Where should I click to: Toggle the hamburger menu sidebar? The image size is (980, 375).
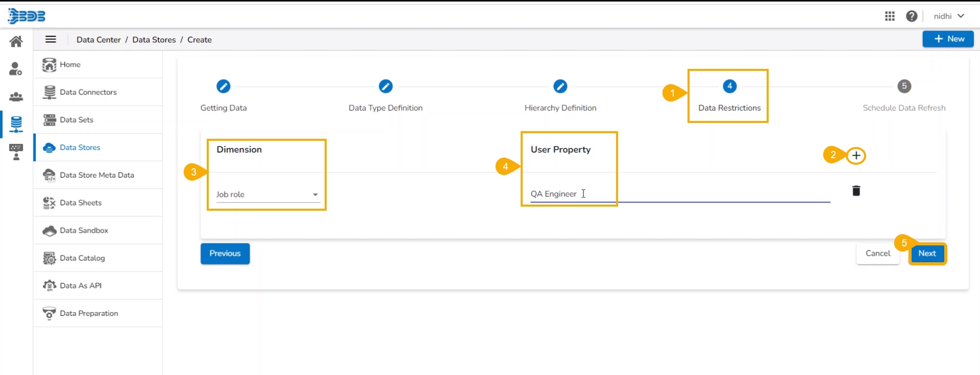pyautogui.click(x=51, y=39)
